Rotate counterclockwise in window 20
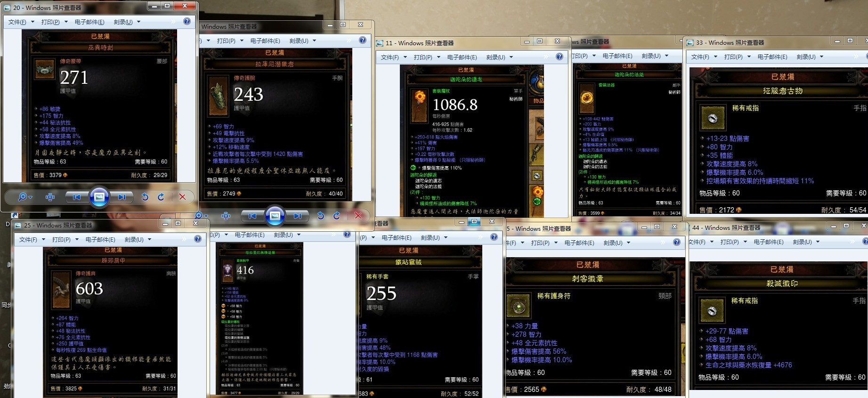868x398 pixels. tap(145, 197)
